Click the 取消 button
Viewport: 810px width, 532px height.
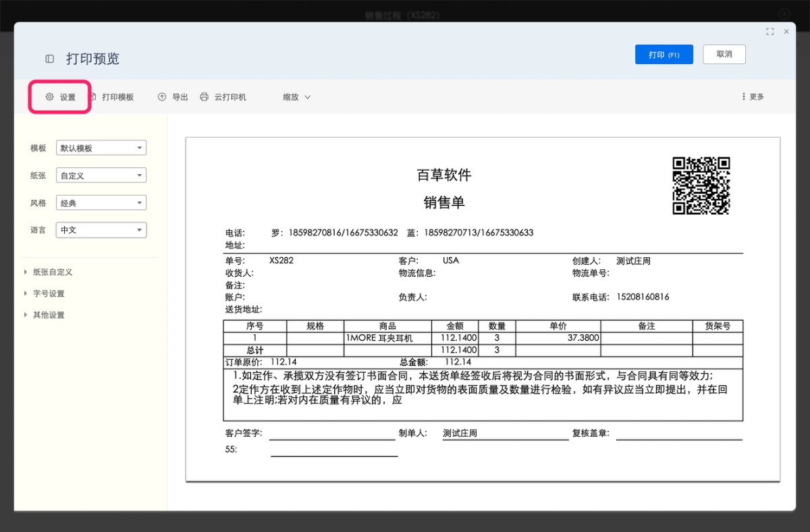(724, 54)
